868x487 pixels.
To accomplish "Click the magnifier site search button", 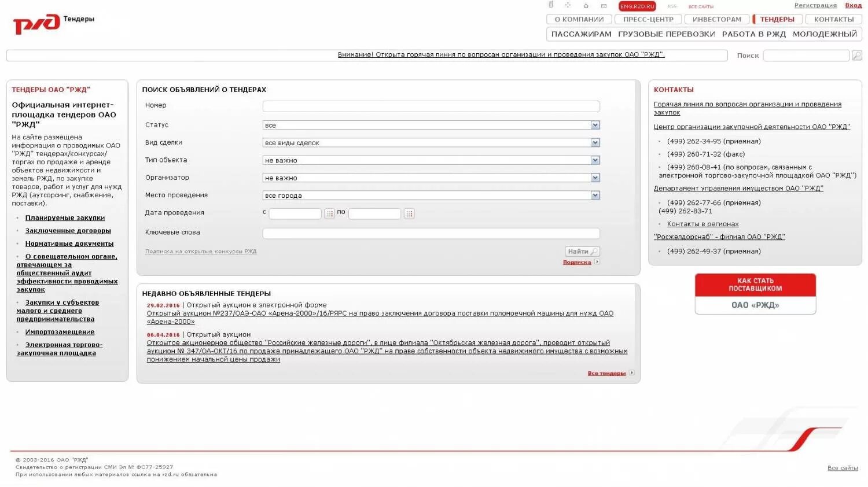I will point(857,56).
